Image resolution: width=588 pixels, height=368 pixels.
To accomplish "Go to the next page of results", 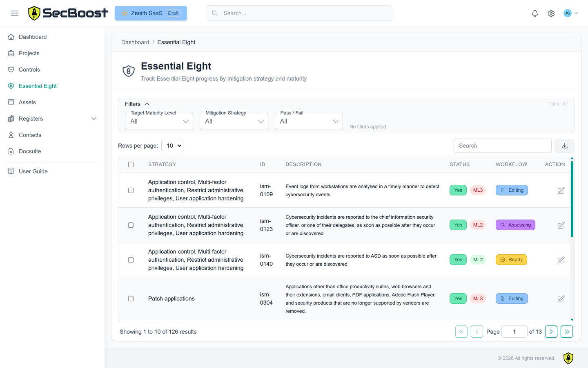I will [551, 331].
